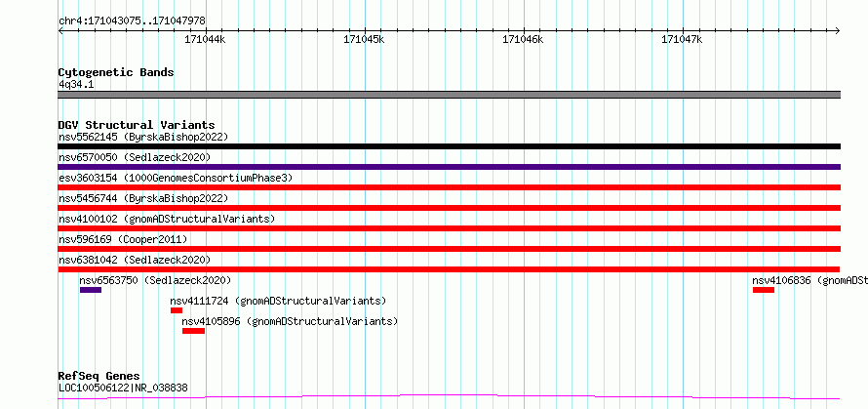Click the red esv3603154 variant bar
Screen dimensions: 868x409
[449, 187]
